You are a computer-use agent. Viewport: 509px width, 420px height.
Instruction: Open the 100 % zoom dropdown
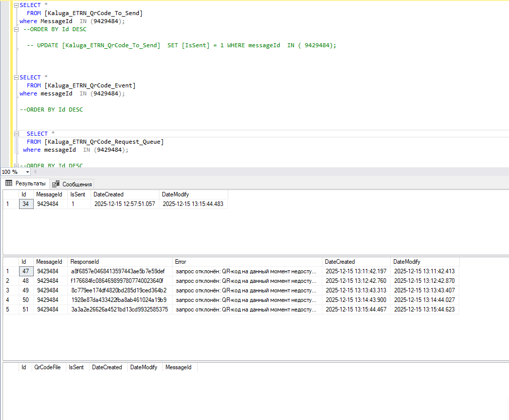(28, 172)
